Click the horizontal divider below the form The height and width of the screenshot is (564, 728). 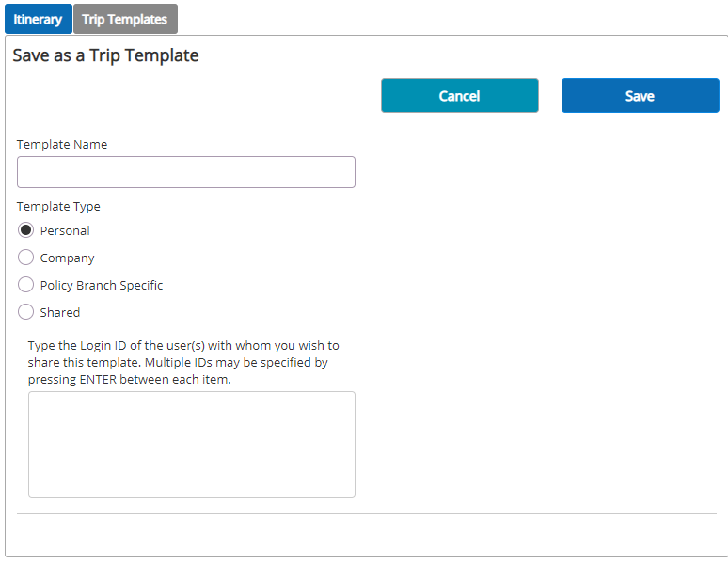pyautogui.click(x=367, y=513)
